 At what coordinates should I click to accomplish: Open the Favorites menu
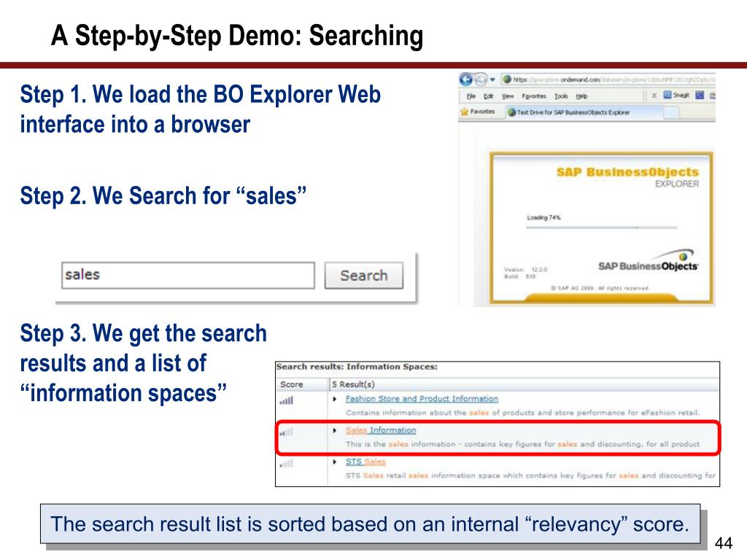tap(533, 96)
